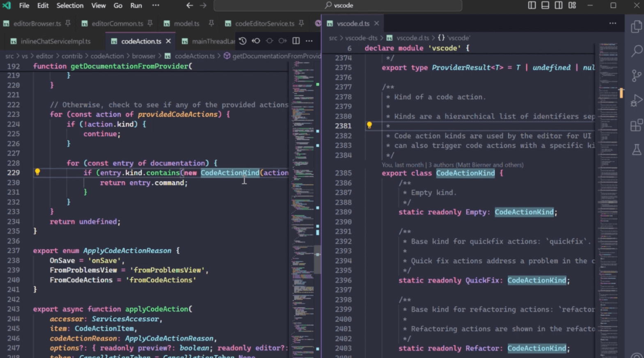Expand 'editor' breadcrumb segment
Image resolution: width=644 pixels, height=358 pixels.
44,56
